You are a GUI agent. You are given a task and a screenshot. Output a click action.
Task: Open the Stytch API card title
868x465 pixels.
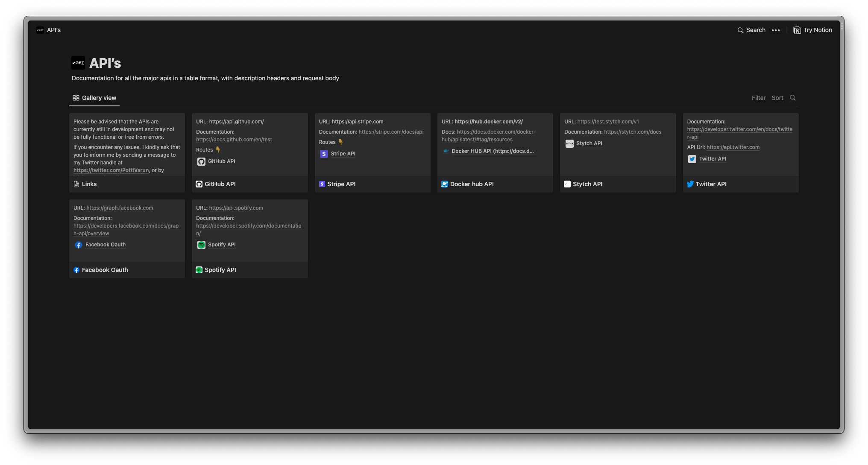[587, 184]
